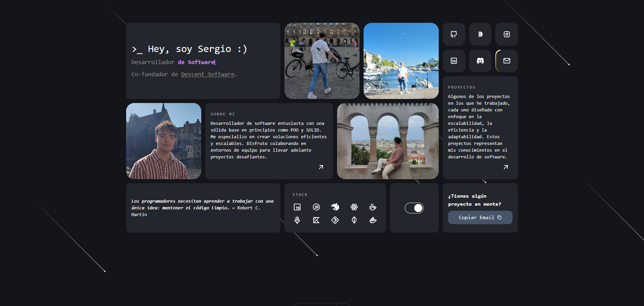Select the Git diamond icon in Stack

[335, 220]
